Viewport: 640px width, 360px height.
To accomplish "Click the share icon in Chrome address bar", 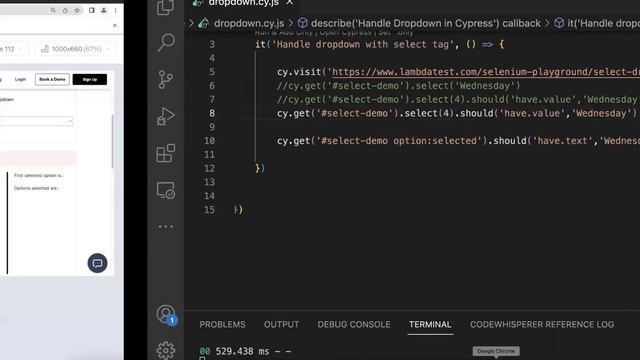I will (x=65, y=10).
